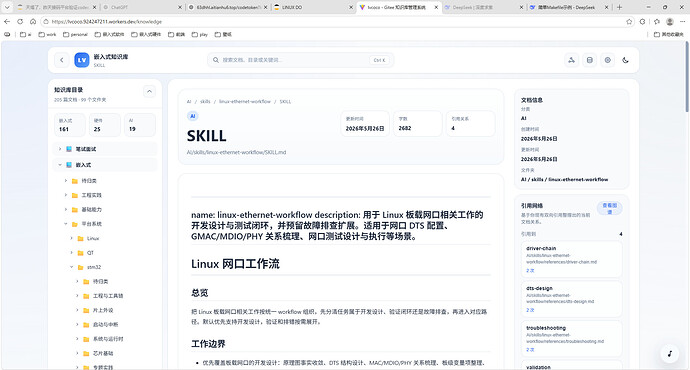Click breadcrumb link AI

[189, 101]
